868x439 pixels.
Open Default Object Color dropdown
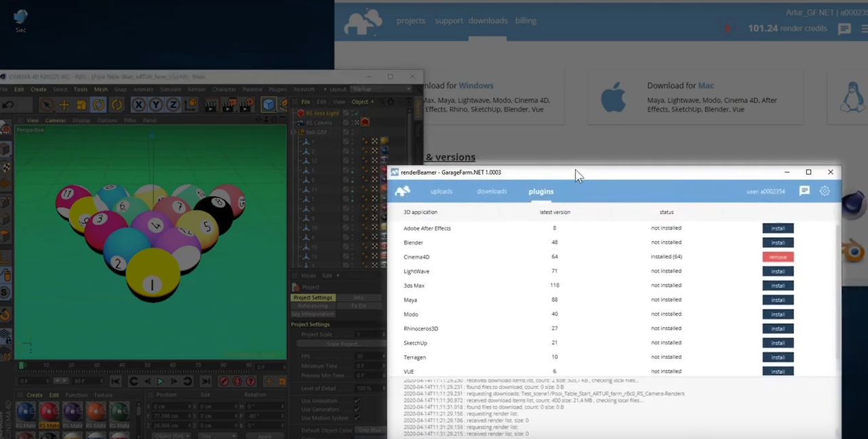(371, 430)
